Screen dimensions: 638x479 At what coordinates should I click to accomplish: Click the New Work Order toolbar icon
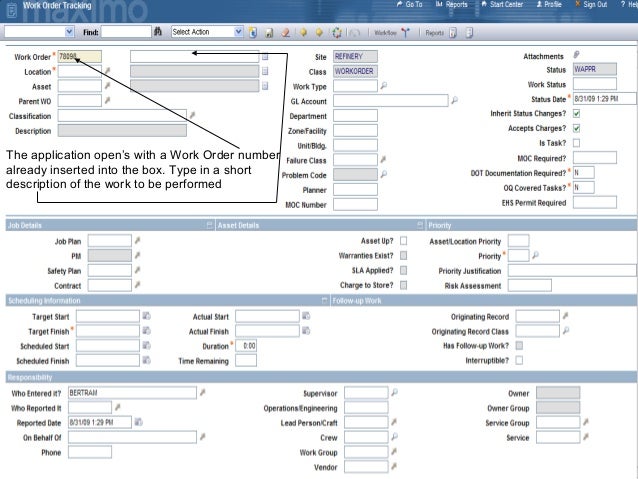click(253, 33)
